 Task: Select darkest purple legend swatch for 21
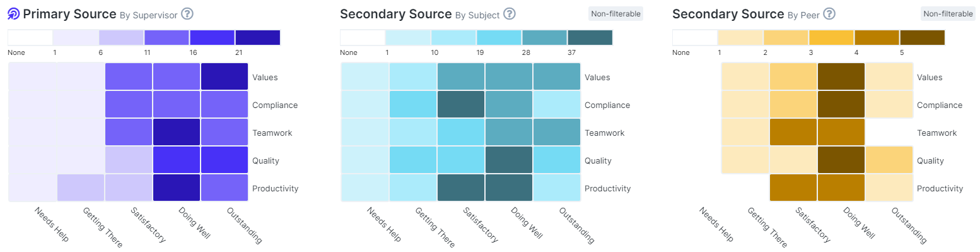(258, 38)
